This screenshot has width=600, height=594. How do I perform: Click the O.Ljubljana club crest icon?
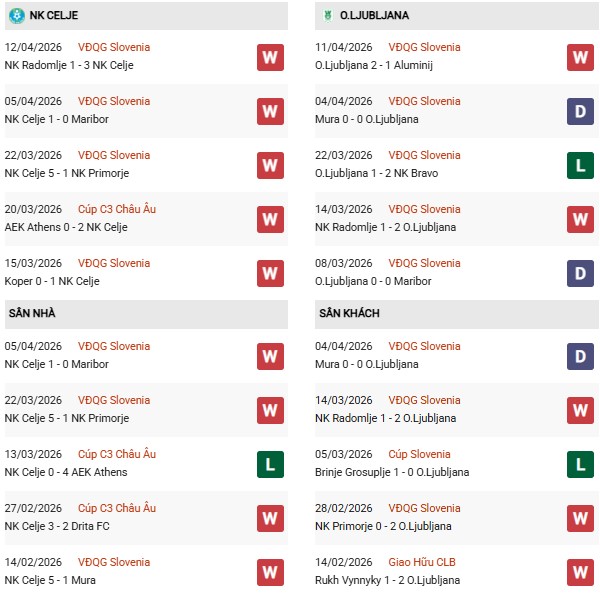[326, 16]
